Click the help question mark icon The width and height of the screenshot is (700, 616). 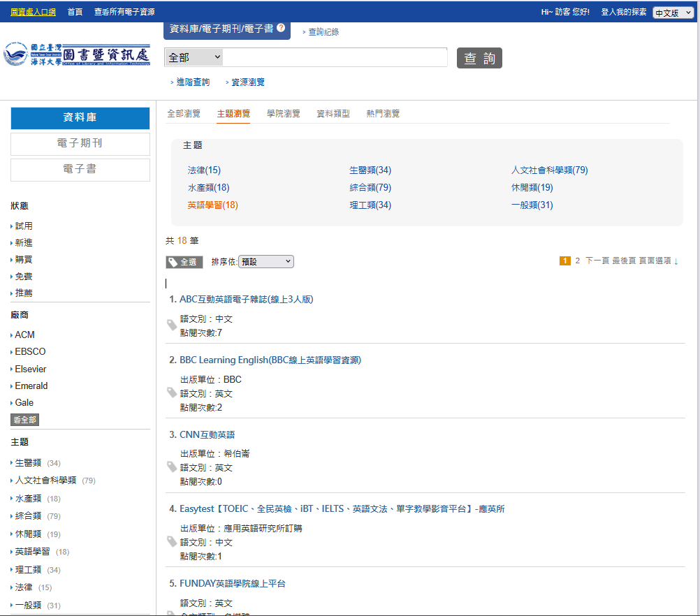tap(281, 28)
